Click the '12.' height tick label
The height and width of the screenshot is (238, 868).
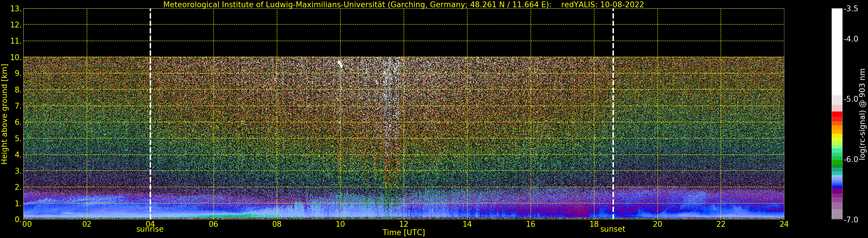pos(16,25)
